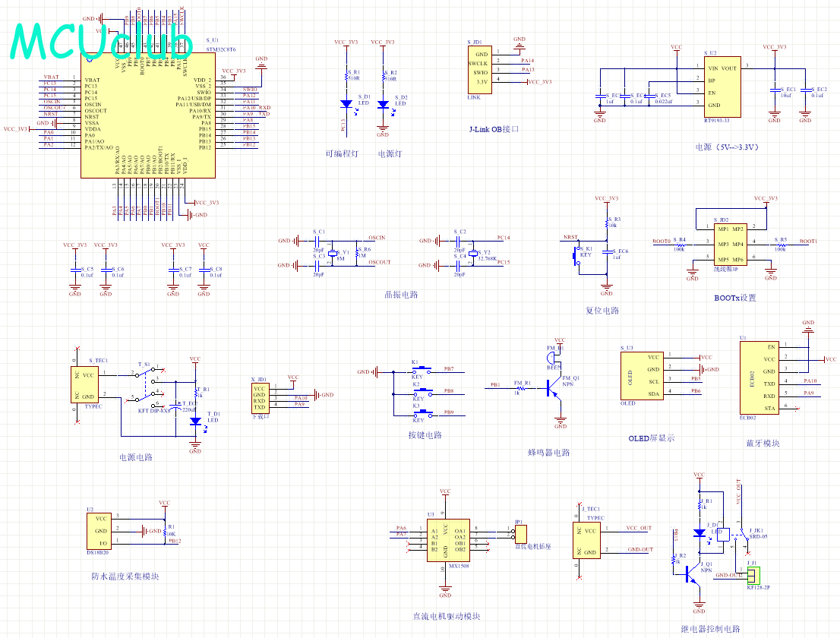Screen dimensions: 840x638
Task: Select the T_EC 220uf capacitor
Action: pyautogui.click(x=175, y=406)
